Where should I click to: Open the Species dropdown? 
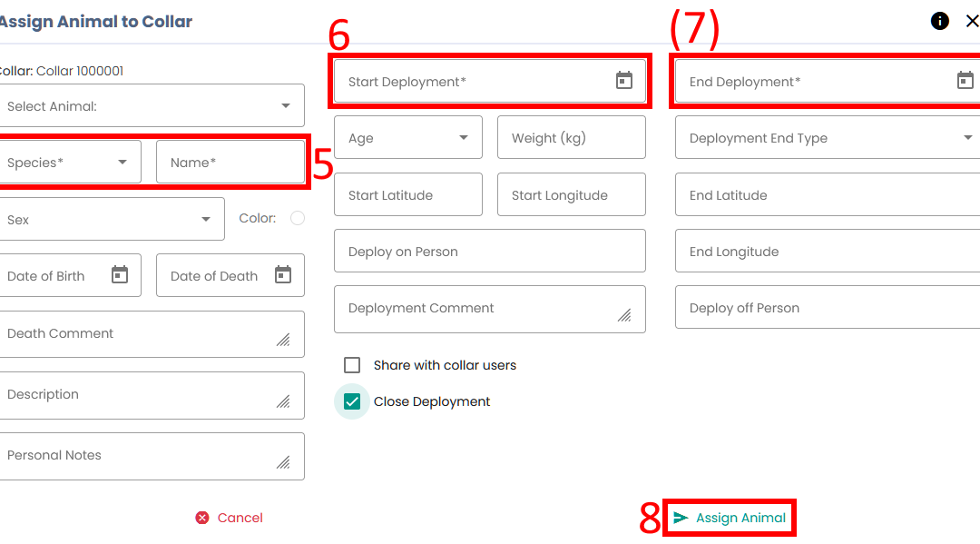pos(122,163)
